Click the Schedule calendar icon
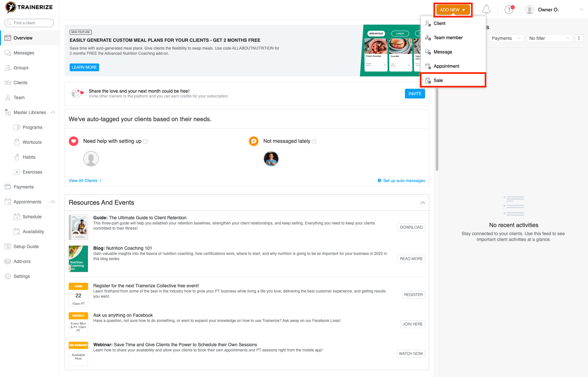588x377 pixels. (x=17, y=217)
